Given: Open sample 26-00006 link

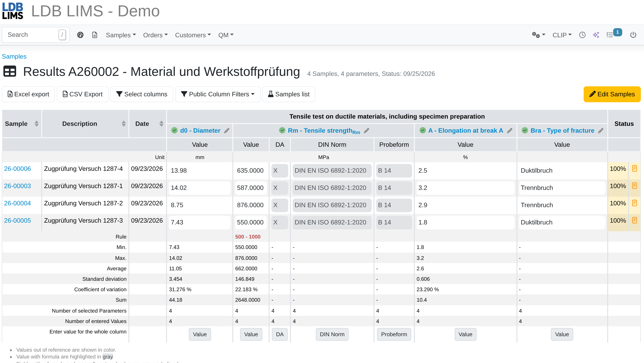Looking at the screenshot, I should click(x=17, y=169).
